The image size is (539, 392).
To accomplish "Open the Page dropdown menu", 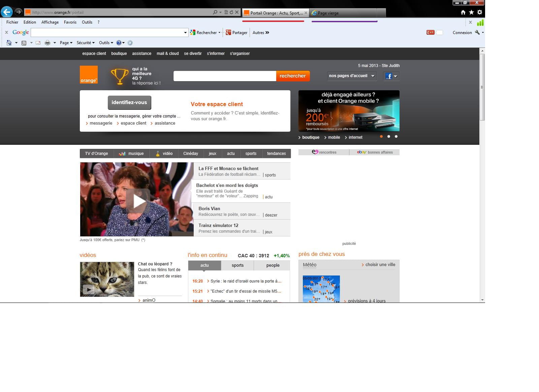I will 66,43.
